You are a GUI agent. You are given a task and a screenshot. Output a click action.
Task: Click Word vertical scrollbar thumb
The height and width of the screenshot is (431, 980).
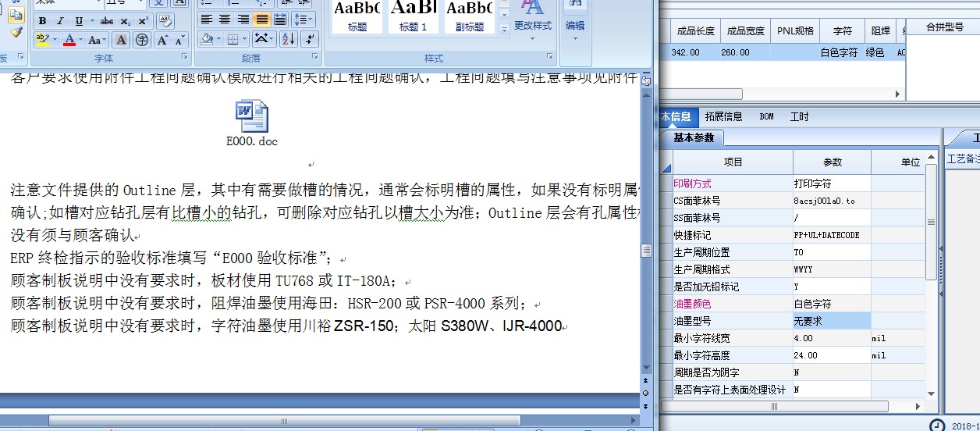[646, 250]
